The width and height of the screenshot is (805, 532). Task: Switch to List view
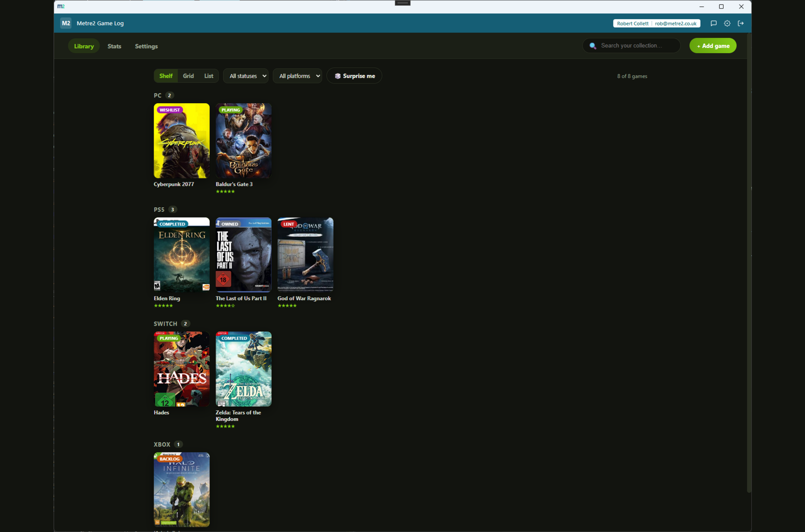coord(209,76)
